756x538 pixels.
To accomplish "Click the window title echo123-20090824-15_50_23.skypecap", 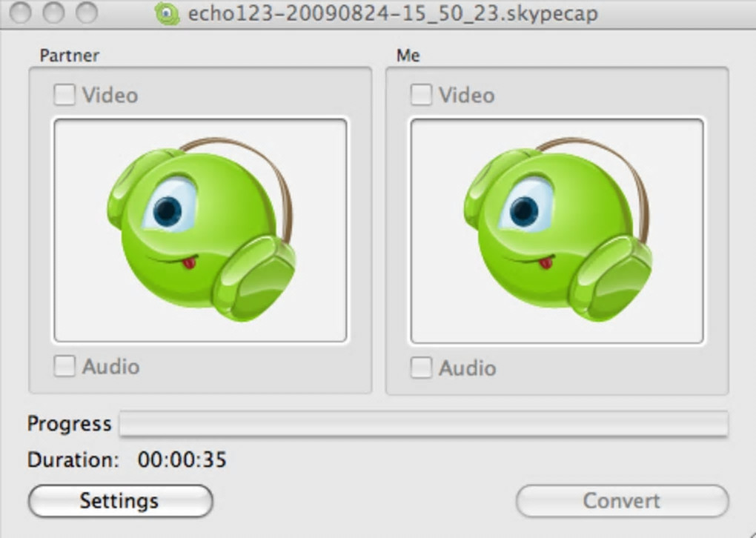I will [x=393, y=13].
